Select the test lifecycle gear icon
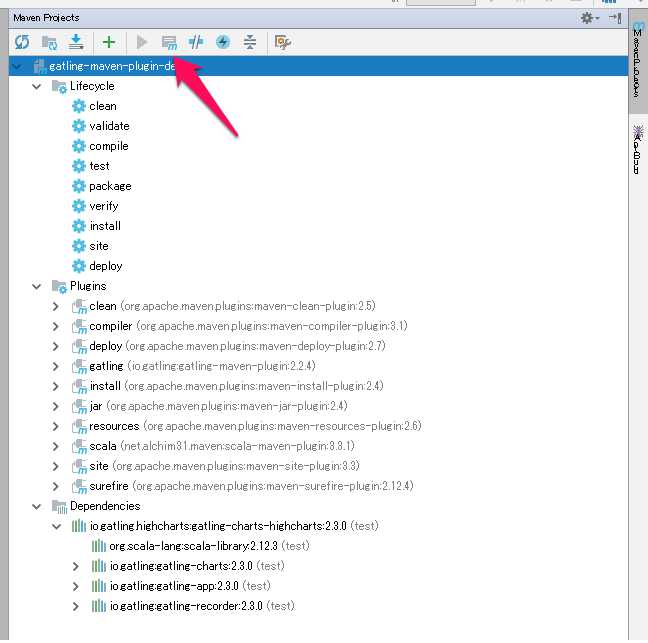 coord(79,166)
